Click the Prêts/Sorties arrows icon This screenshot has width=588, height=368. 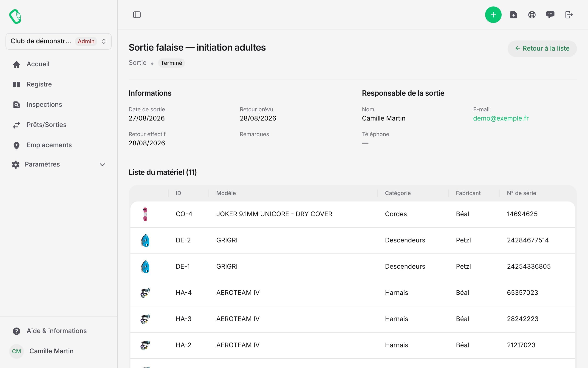[16, 125]
